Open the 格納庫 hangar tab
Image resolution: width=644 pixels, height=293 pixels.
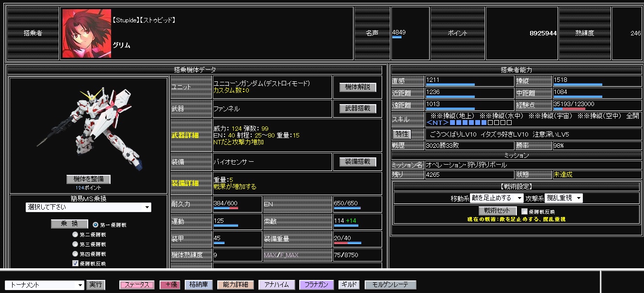(x=199, y=285)
